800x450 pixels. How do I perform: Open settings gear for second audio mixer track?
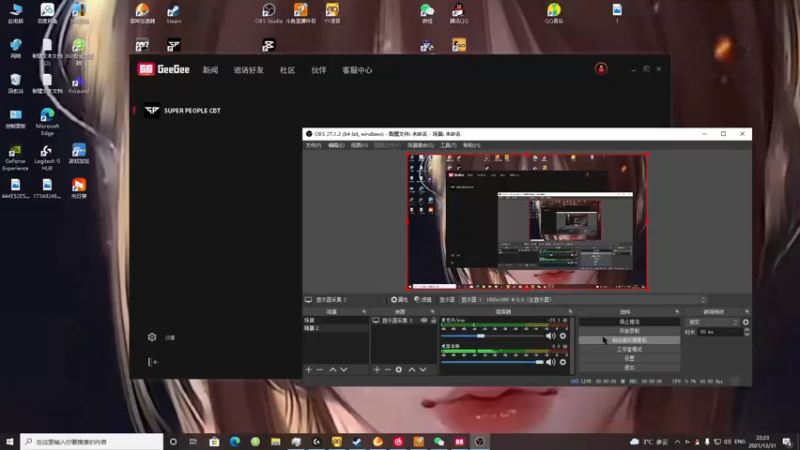pos(563,362)
